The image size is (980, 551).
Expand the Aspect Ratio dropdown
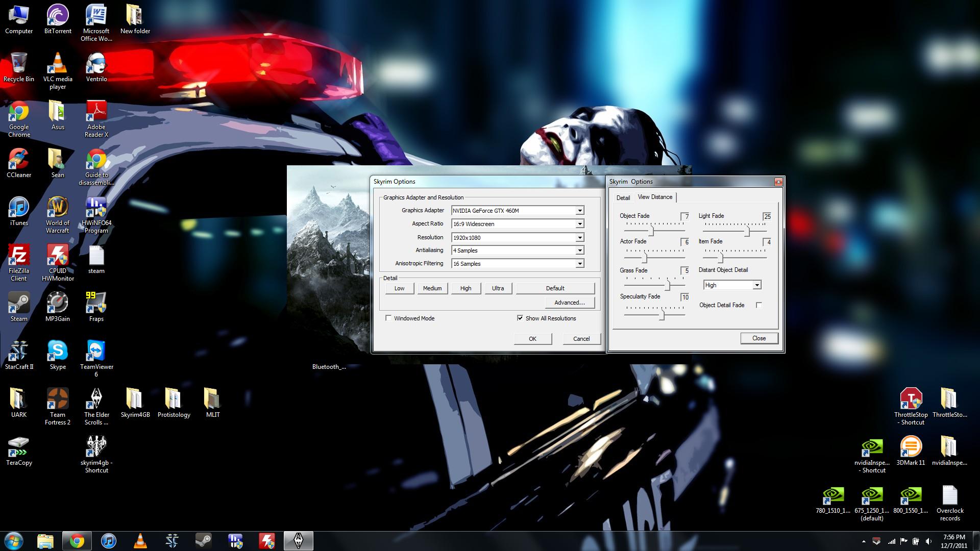click(x=580, y=224)
